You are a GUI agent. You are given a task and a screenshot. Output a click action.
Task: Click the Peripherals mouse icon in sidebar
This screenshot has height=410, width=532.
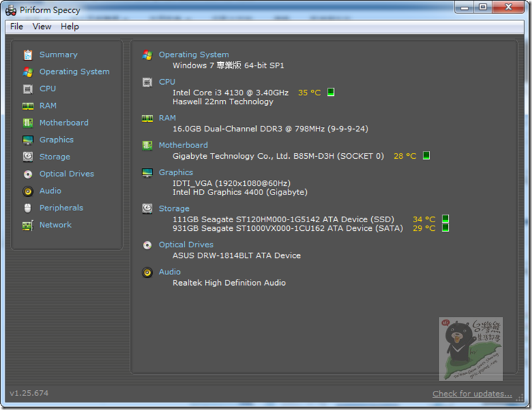(x=28, y=208)
